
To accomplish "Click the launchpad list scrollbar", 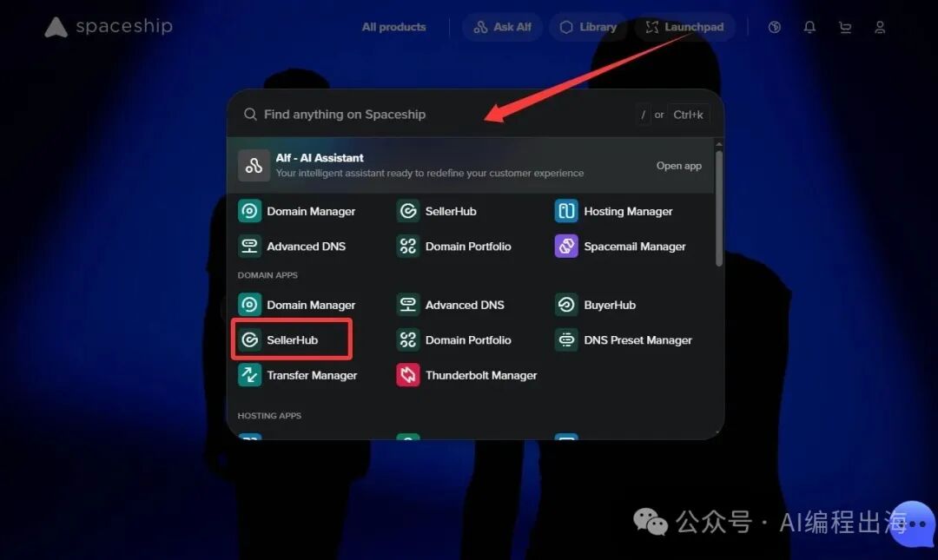I will (719, 208).
